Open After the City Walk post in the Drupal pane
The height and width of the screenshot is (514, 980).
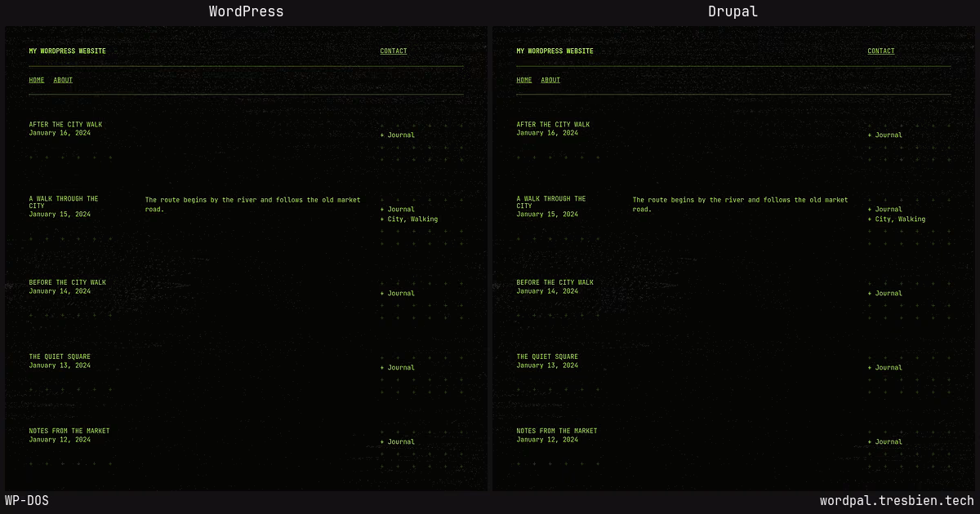(553, 124)
